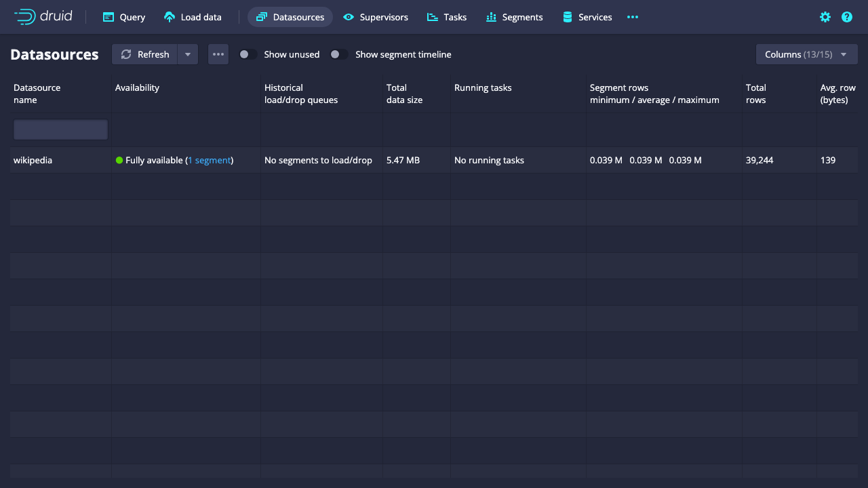Sort by Availability column header
The image size is (868, 488).
(x=186, y=94)
